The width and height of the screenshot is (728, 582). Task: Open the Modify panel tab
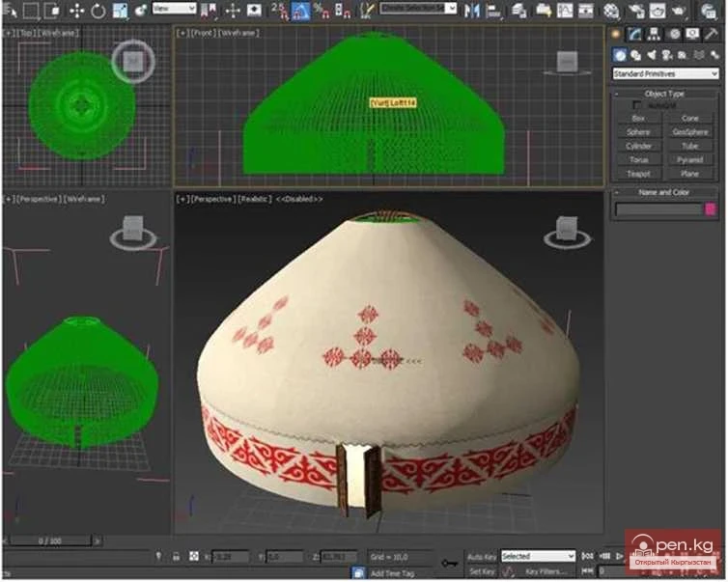pos(637,33)
